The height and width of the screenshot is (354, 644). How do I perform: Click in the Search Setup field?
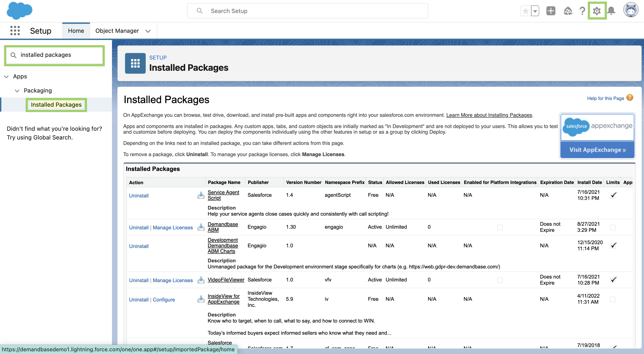[308, 11]
